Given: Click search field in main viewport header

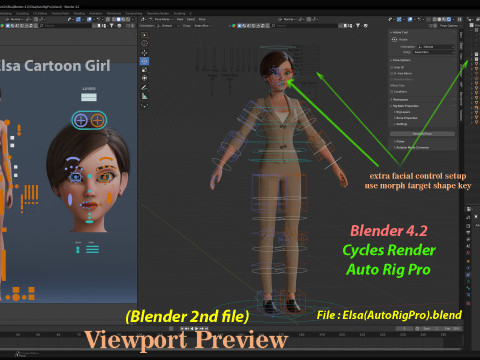Looking at the screenshot, I should coord(305,25).
